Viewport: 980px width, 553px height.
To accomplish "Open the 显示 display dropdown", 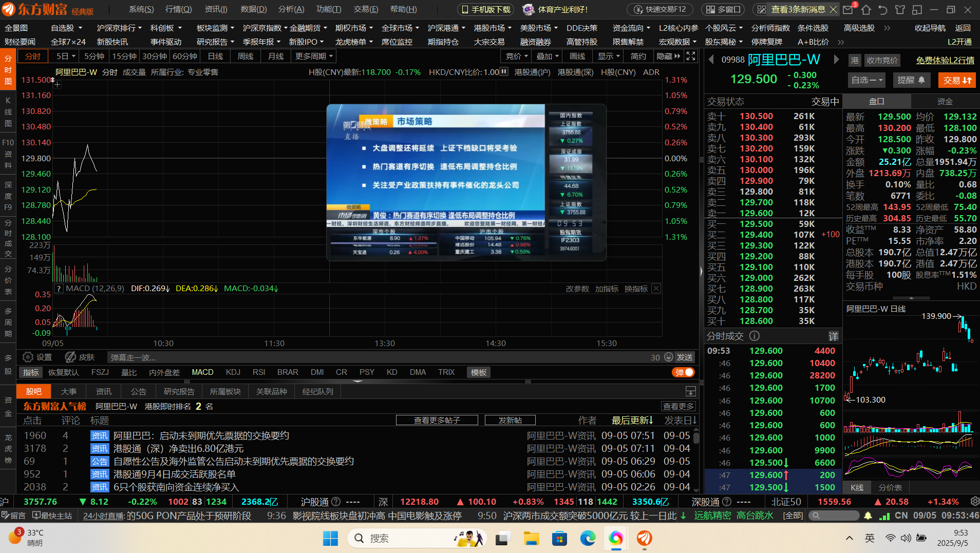I will pos(609,56).
